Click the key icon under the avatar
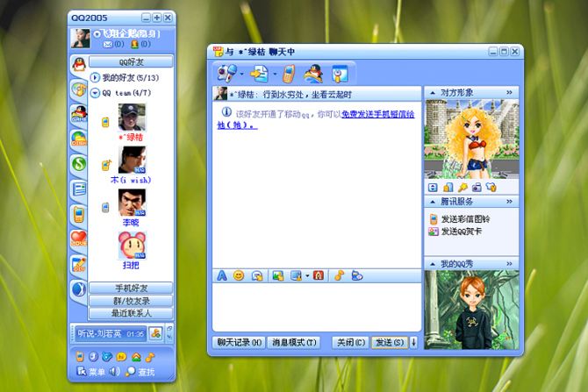Viewport: 588px width, 392px height. (463, 187)
